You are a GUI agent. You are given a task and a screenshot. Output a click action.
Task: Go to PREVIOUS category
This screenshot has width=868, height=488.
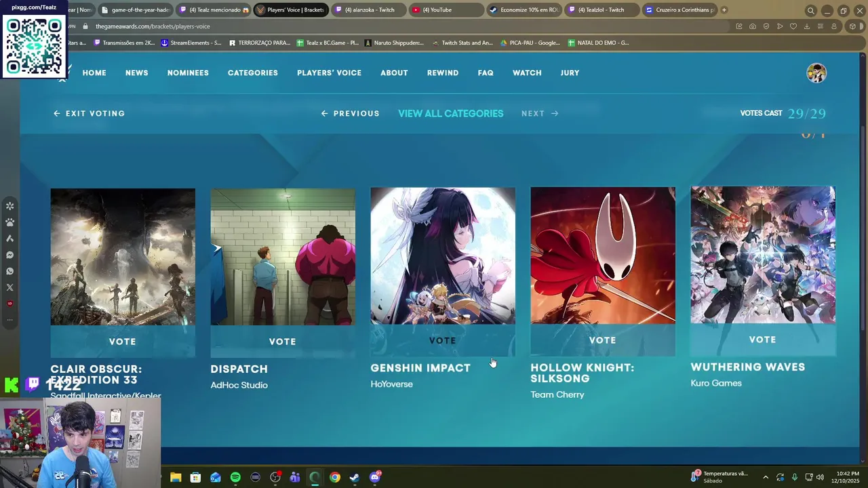[x=351, y=113]
